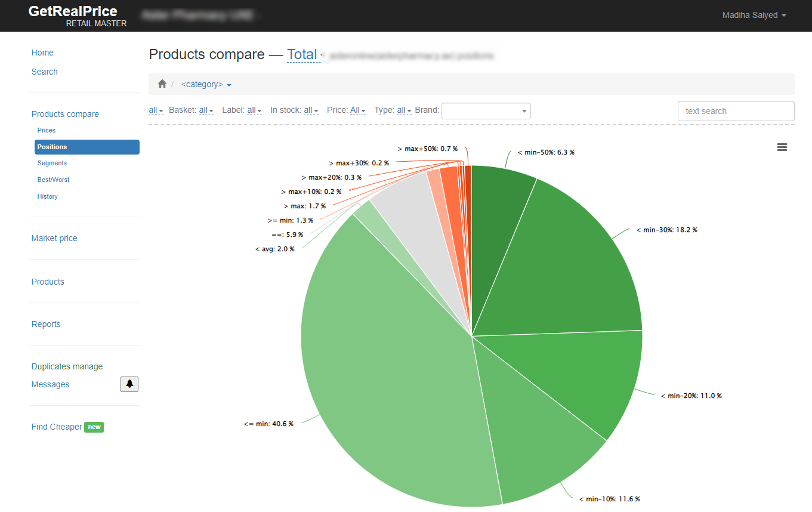Click the text search field
812x512 pixels.
point(736,111)
